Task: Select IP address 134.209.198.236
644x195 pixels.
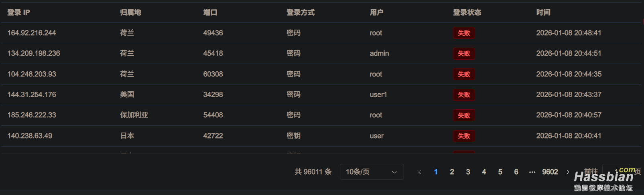Action: click(34, 53)
